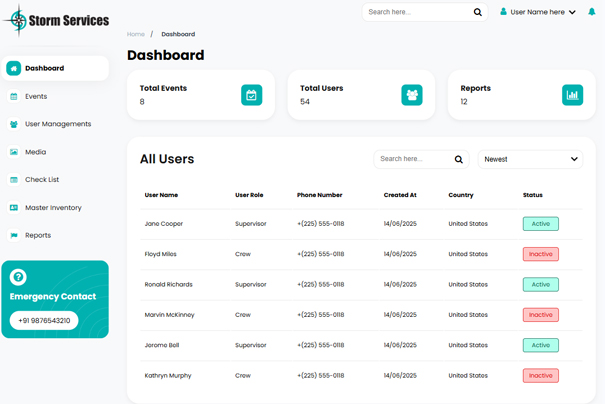
Task: Click the notification bell icon
Action: (592, 12)
